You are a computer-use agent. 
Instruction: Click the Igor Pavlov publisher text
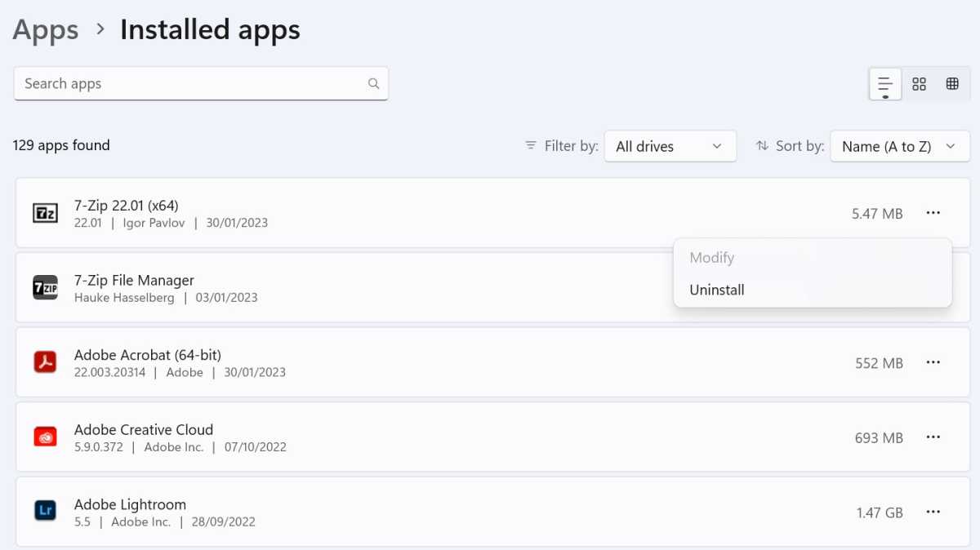[154, 223]
